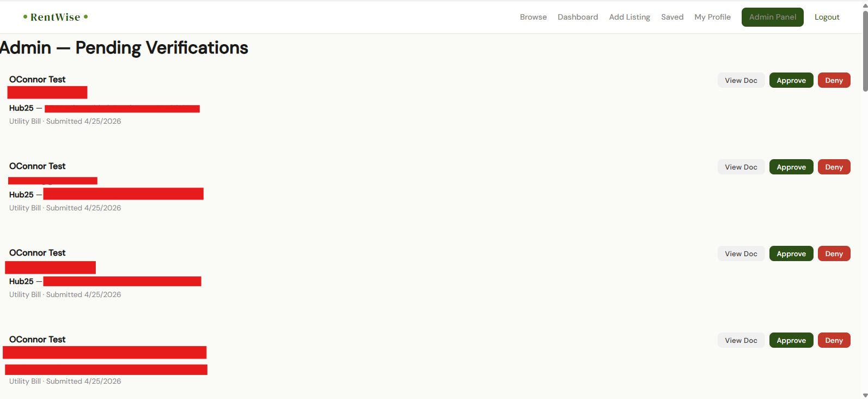This screenshot has height=399, width=868.
Task: Click the fourth entry's "Utility Bill · Submitted 4/25/2026" line
Action: [65, 381]
